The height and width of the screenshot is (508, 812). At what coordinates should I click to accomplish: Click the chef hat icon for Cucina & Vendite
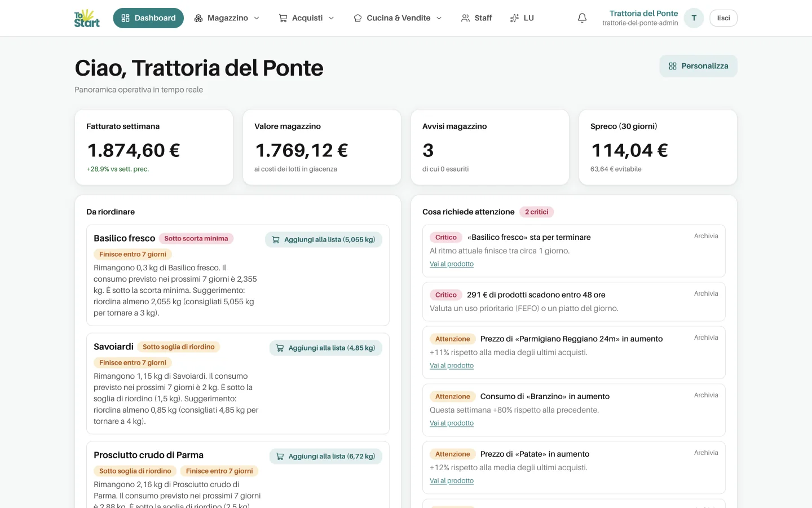(x=358, y=18)
